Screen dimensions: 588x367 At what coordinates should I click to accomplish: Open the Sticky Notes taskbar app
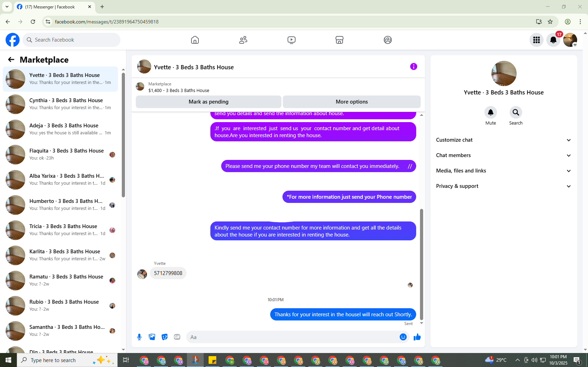click(212, 360)
